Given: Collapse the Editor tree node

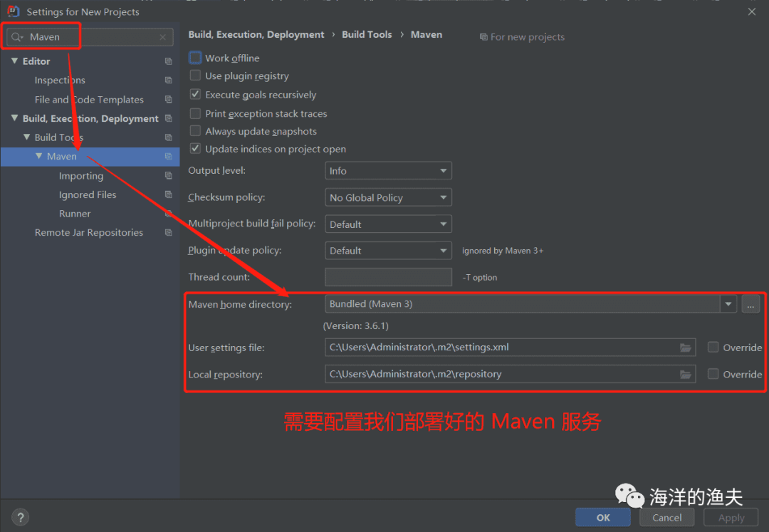Looking at the screenshot, I should (x=15, y=61).
